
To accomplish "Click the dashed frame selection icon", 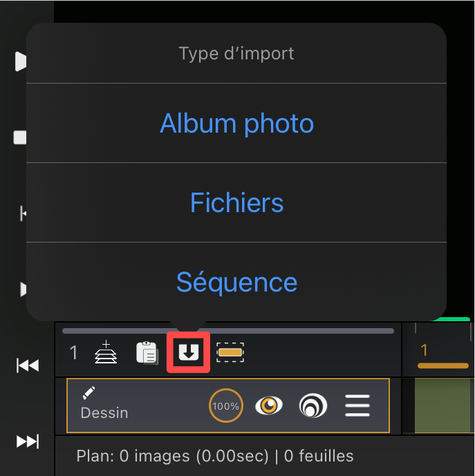I will 230,352.
